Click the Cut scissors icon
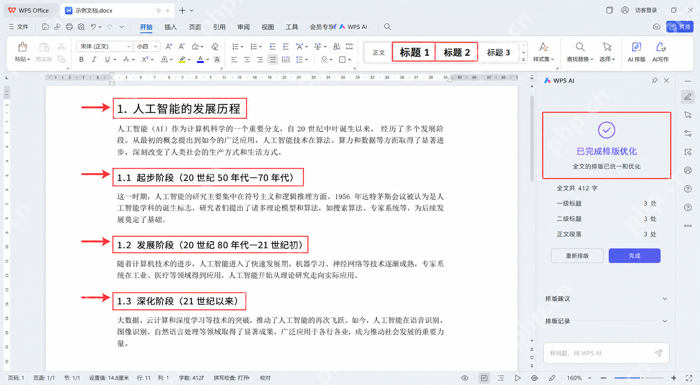This screenshot has width=700, height=385. 62,46
